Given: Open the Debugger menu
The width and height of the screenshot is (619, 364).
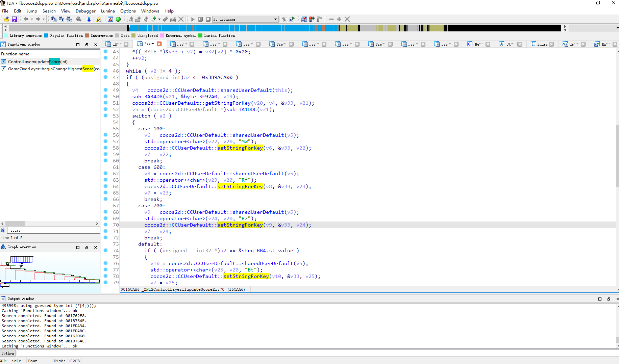Looking at the screenshot, I should click(x=85, y=11).
